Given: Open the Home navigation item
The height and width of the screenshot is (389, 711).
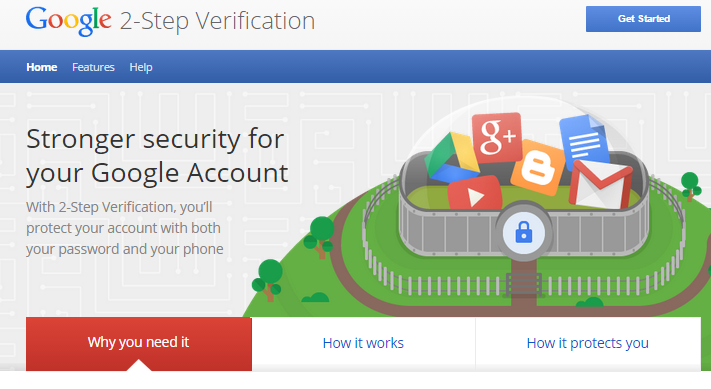Looking at the screenshot, I should [x=42, y=67].
